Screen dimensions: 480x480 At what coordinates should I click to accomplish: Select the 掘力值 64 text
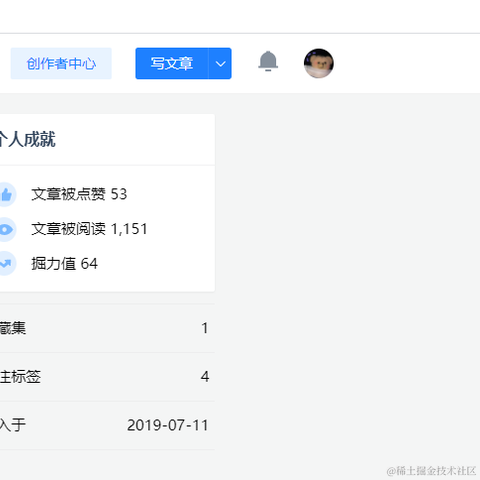tap(64, 264)
